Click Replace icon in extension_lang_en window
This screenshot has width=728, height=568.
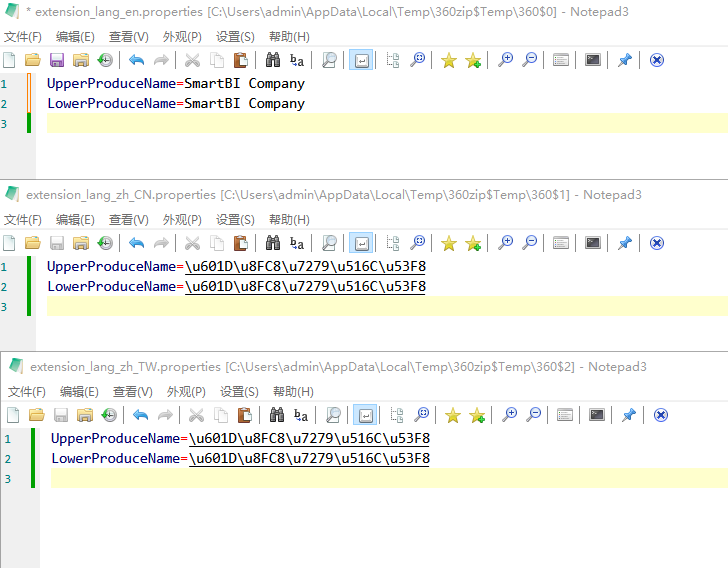(x=297, y=60)
